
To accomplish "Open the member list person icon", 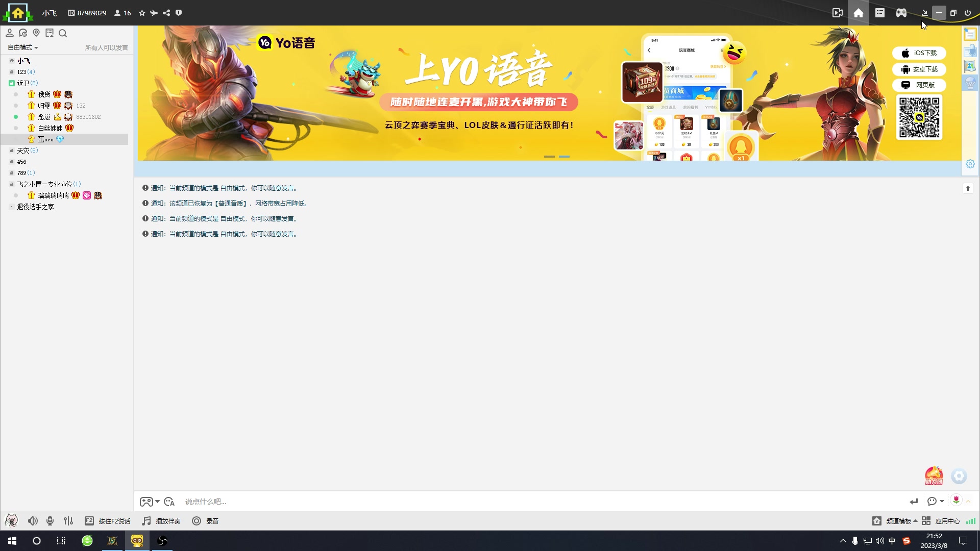I will click(10, 33).
